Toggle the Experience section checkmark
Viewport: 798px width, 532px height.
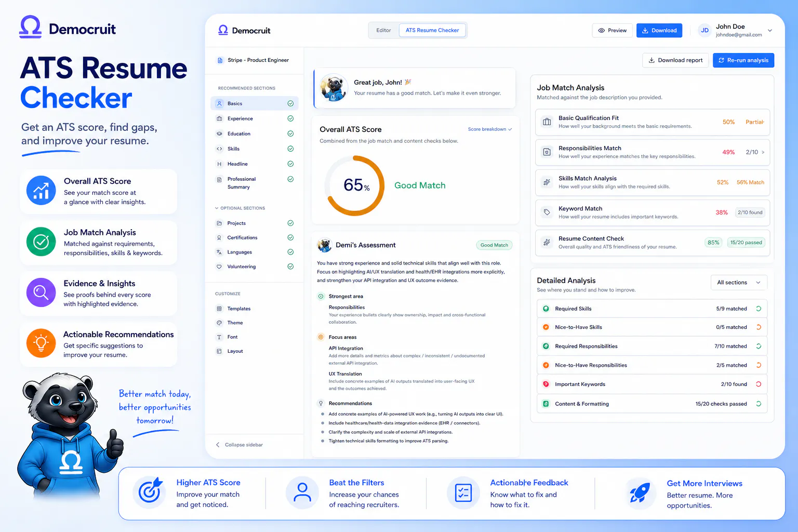[x=290, y=118]
